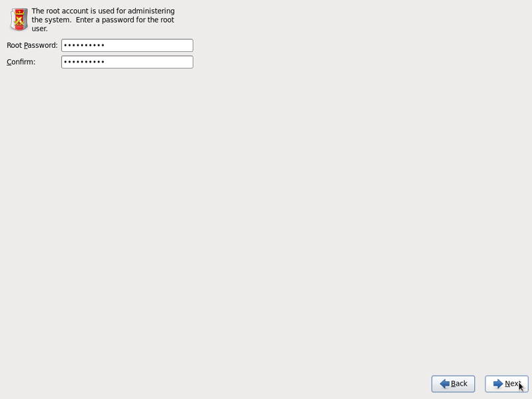Screen dimensions: 532x399
Task: Click the word "user." under the description
Action: [x=40, y=29]
